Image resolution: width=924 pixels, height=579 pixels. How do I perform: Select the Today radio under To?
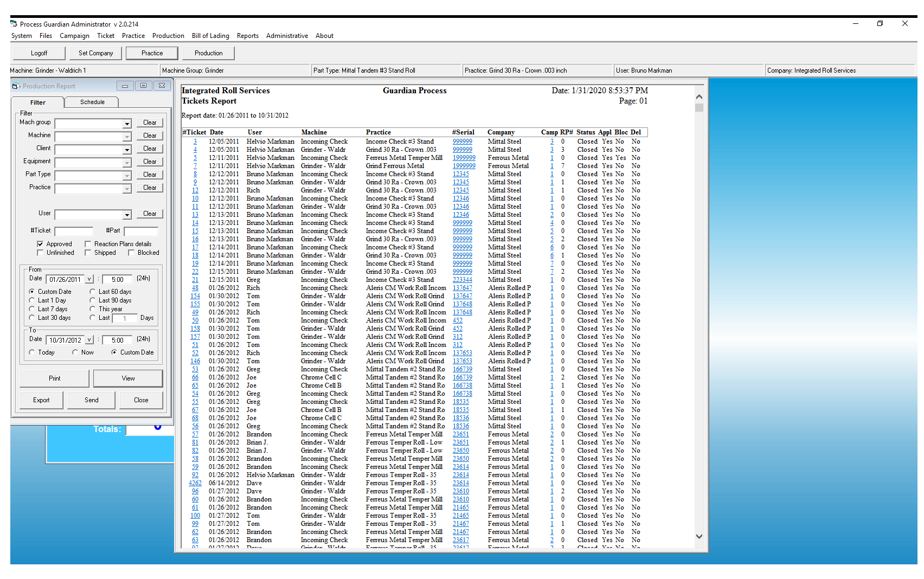coord(32,352)
